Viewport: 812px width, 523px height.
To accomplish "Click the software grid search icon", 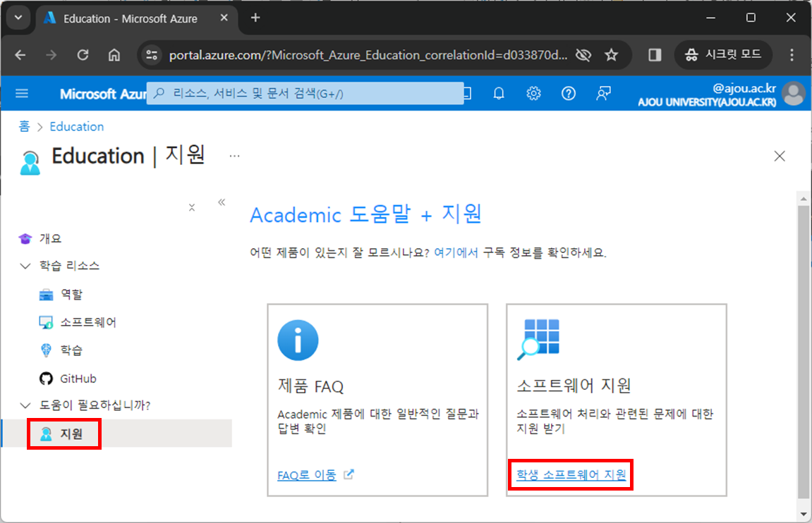I will [538, 339].
